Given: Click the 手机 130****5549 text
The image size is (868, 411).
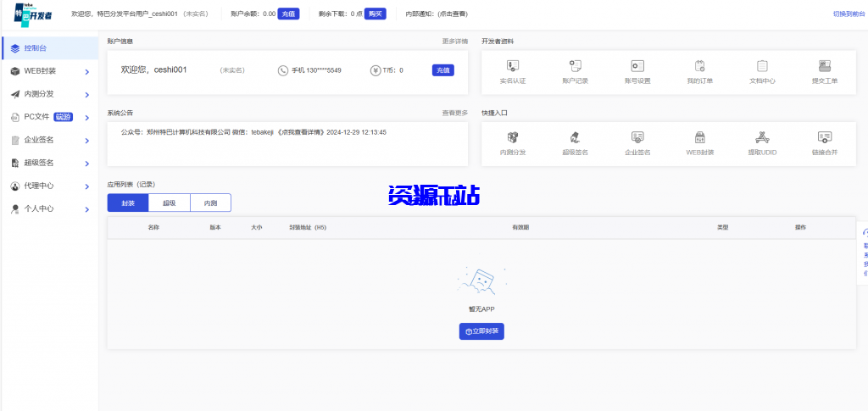Looking at the screenshot, I should tap(316, 70).
